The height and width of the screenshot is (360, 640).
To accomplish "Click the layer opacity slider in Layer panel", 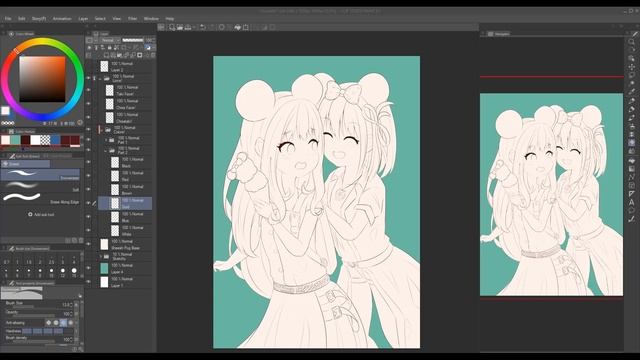I will (x=133, y=40).
